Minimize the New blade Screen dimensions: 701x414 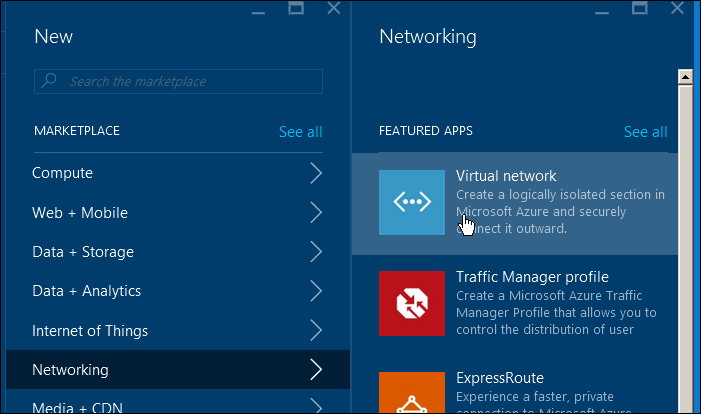click(x=258, y=13)
